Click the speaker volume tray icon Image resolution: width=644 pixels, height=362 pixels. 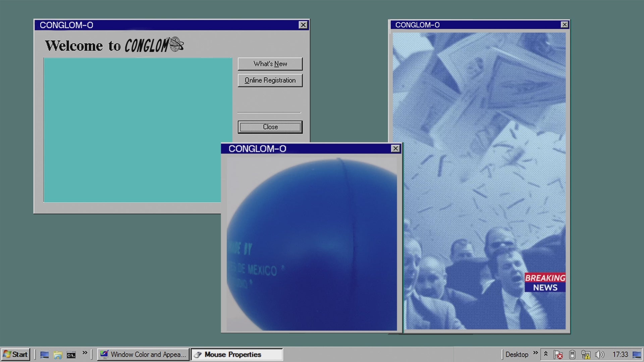tap(599, 355)
